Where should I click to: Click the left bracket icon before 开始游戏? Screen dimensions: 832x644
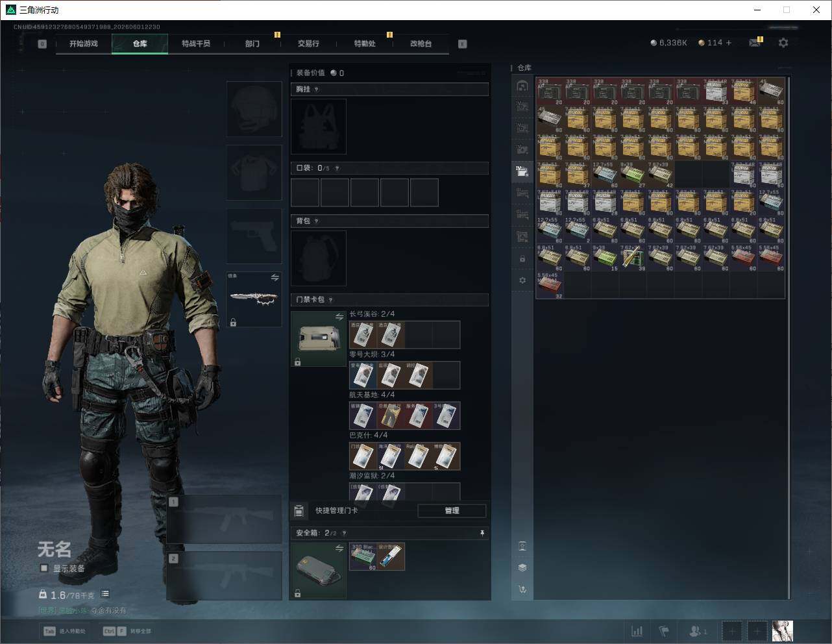point(42,44)
